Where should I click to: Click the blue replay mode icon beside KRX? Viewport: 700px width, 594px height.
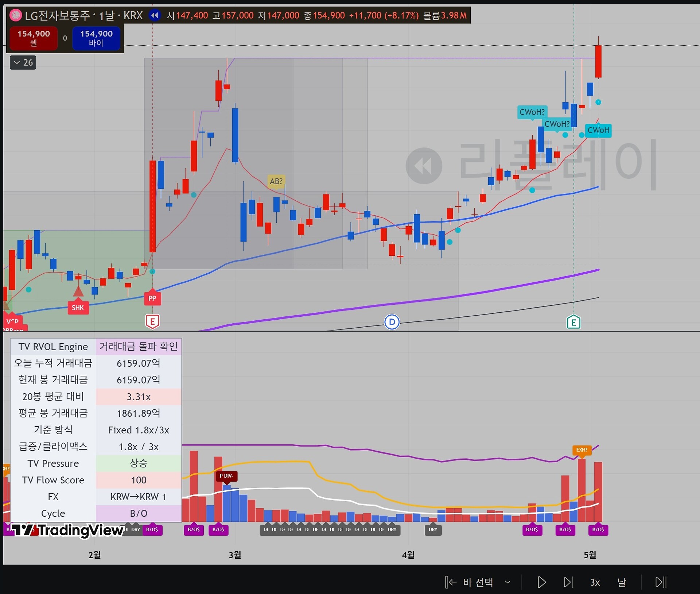click(x=155, y=15)
